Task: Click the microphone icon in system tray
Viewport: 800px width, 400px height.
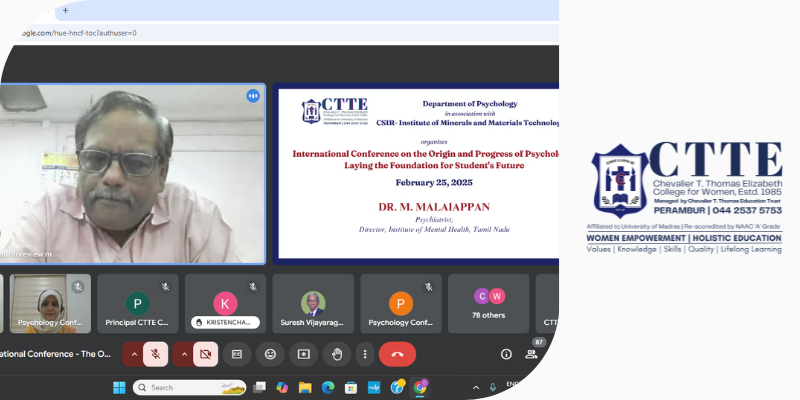Action: click(x=493, y=388)
